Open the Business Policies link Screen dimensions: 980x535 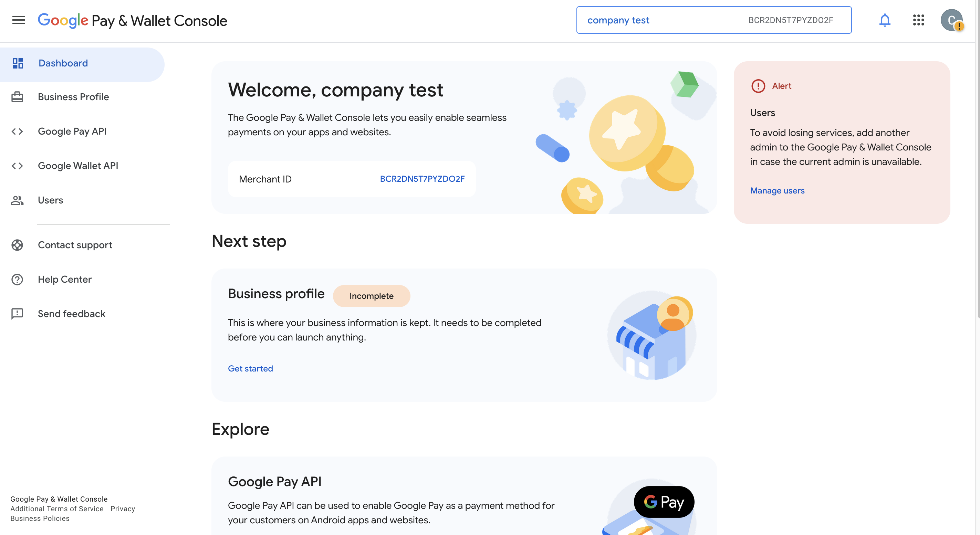(x=40, y=518)
